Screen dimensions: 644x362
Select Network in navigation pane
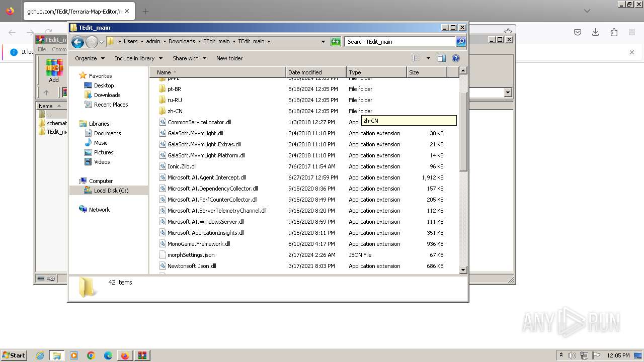pyautogui.click(x=99, y=210)
